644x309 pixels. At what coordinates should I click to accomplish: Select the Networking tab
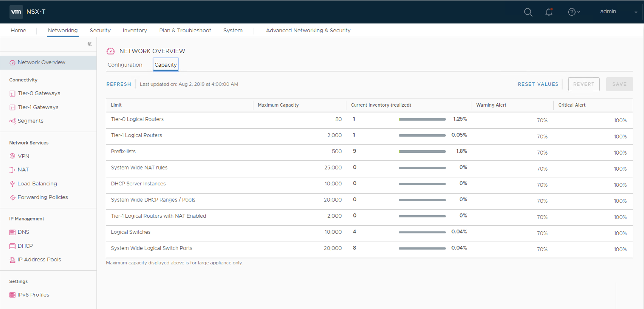[62, 30]
